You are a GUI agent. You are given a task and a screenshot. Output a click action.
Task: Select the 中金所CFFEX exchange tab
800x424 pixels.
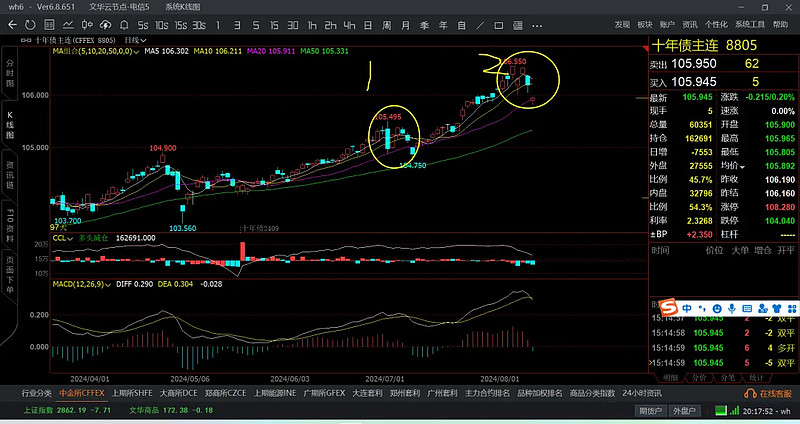click(x=82, y=393)
